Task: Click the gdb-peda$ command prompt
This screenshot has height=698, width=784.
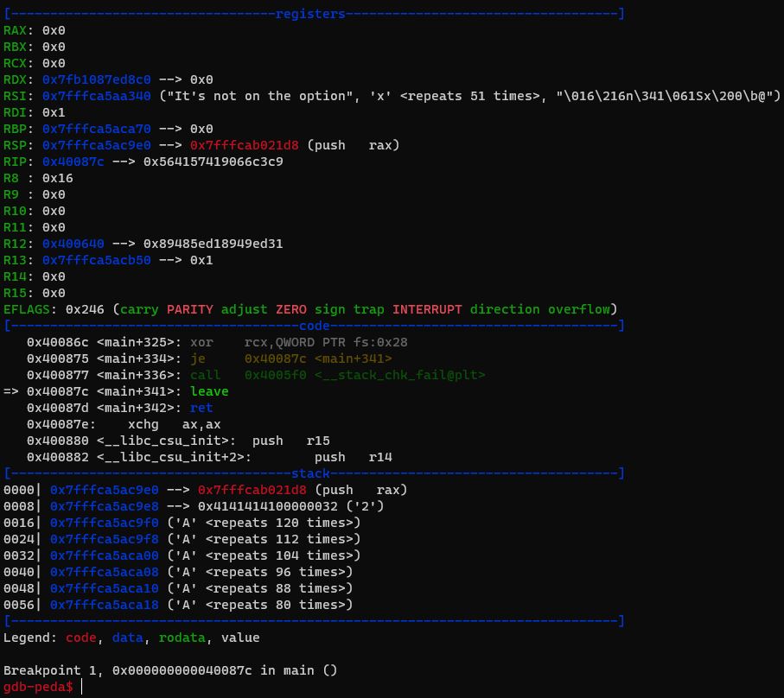Action: tap(39, 688)
